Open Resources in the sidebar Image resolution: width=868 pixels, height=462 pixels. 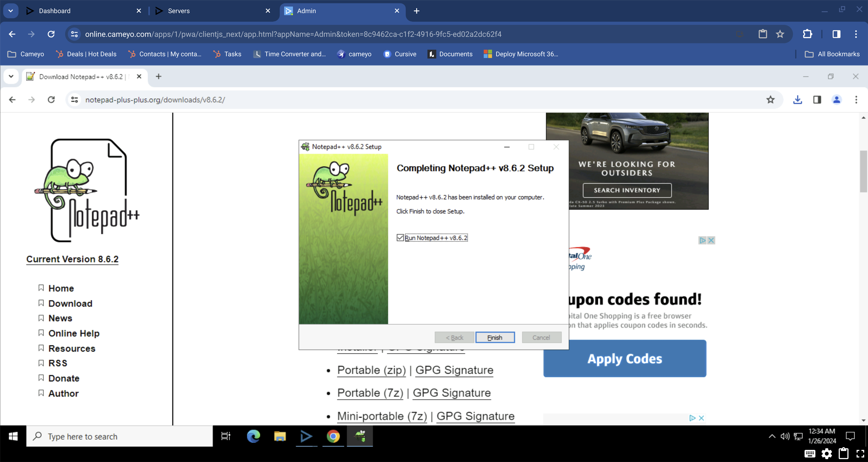72,349
